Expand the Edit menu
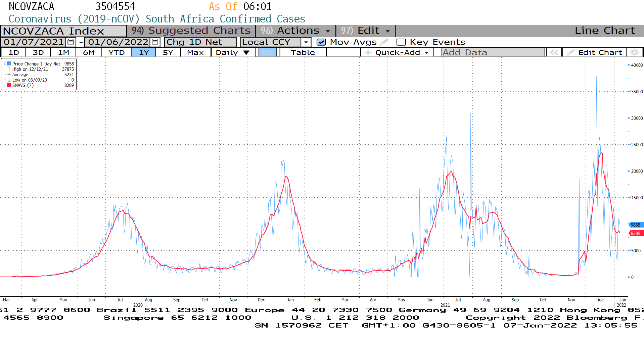This screenshot has height=344, width=644. point(366,31)
